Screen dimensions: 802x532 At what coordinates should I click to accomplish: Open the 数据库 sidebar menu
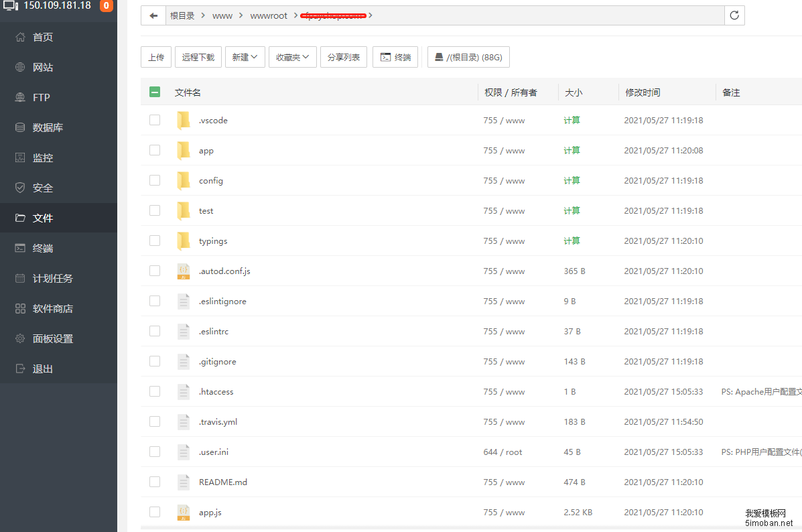point(48,127)
